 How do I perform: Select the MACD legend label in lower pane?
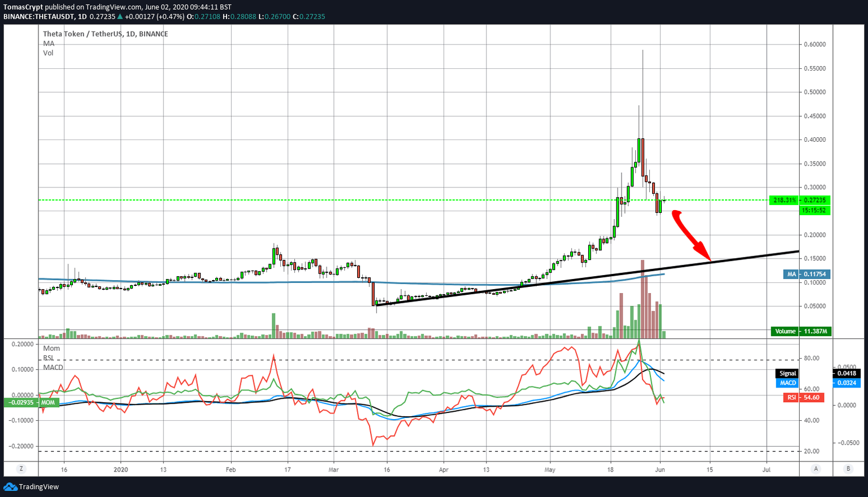point(53,368)
